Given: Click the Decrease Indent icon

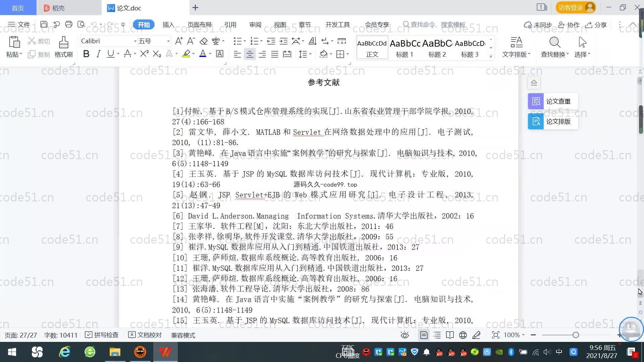Looking at the screenshot, I should (271, 41).
